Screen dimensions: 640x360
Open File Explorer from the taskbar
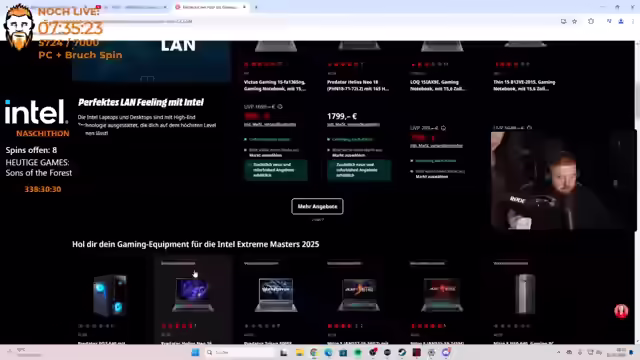coord(300,352)
